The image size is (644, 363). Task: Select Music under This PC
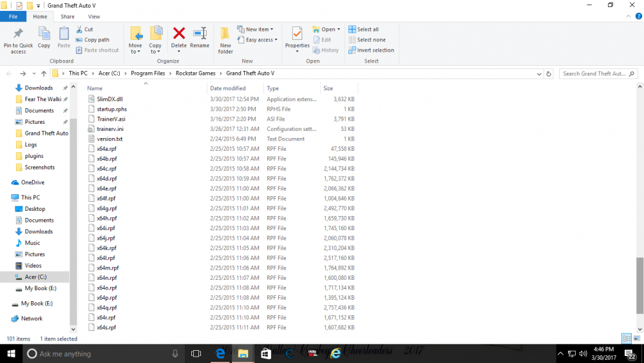32,243
